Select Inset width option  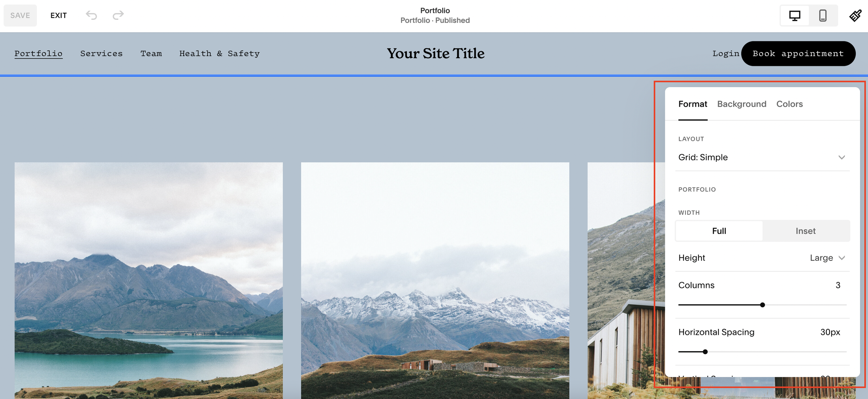click(x=806, y=231)
